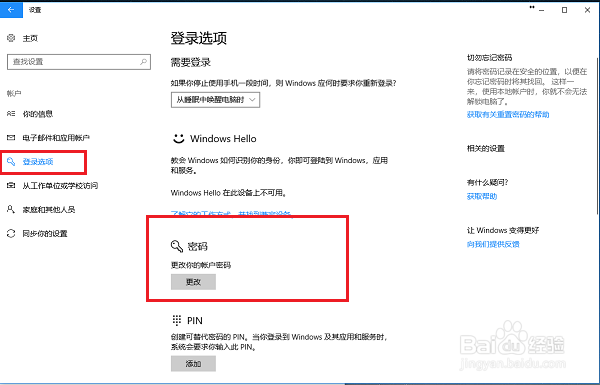Click the mail envelope icon
This screenshot has width=600, height=385.
(11, 137)
